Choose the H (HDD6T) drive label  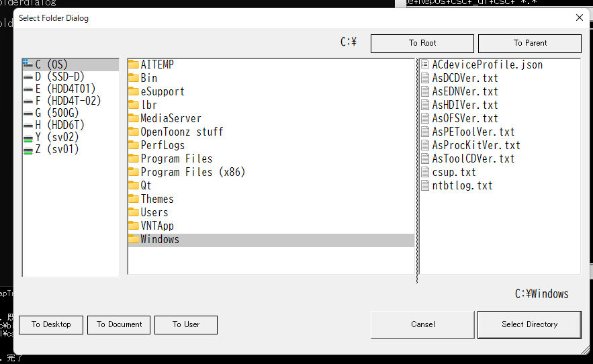click(x=60, y=125)
